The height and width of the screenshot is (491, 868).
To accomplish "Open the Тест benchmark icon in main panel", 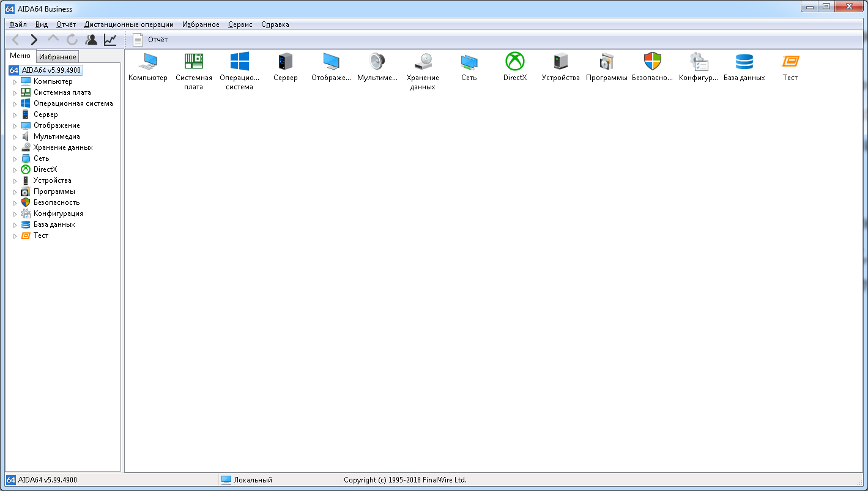I will 790,62.
